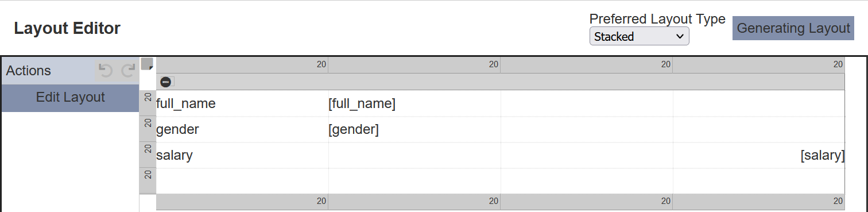Image resolution: width=868 pixels, height=212 pixels.
Task: Click the Generating Layout button
Action: pos(793,28)
